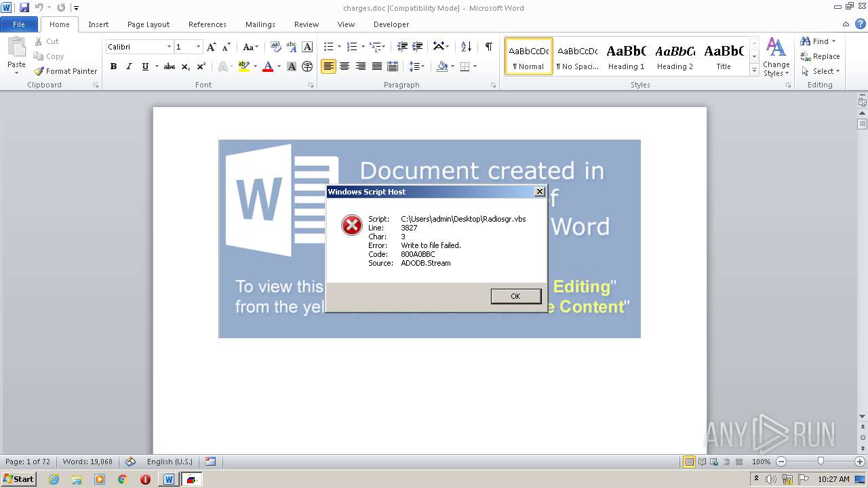Shrink font size
The image size is (868, 488).
tap(226, 47)
